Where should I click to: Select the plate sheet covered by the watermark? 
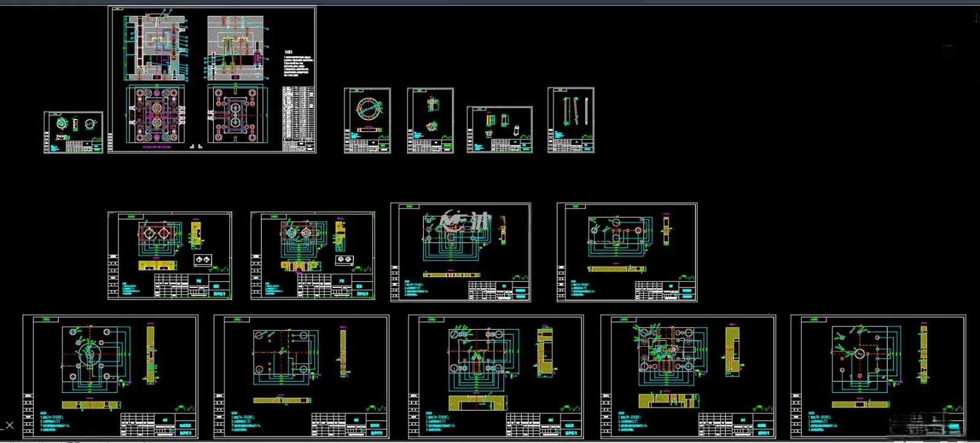pyautogui.click(x=461, y=252)
